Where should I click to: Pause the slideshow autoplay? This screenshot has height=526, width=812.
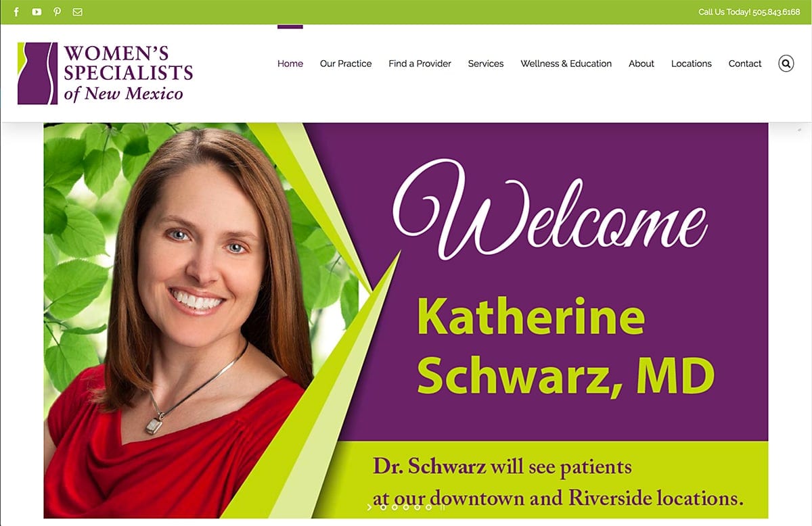443,507
